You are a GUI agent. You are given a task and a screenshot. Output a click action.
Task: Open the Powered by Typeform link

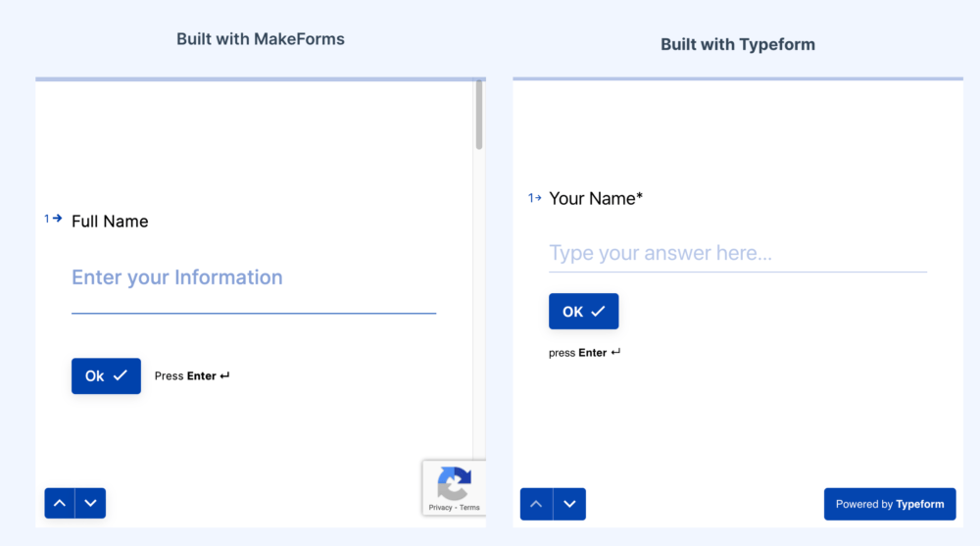click(x=889, y=504)
